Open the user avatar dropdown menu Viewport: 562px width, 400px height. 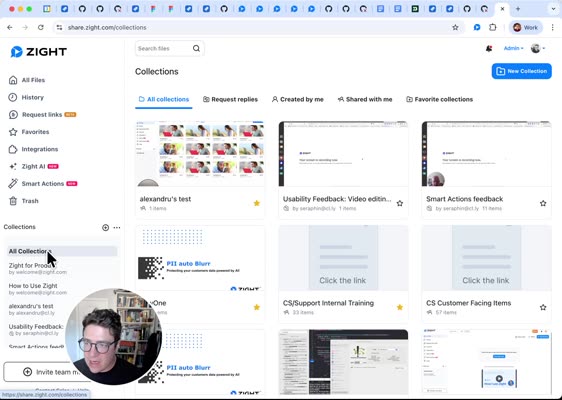[x=538, y=48]
